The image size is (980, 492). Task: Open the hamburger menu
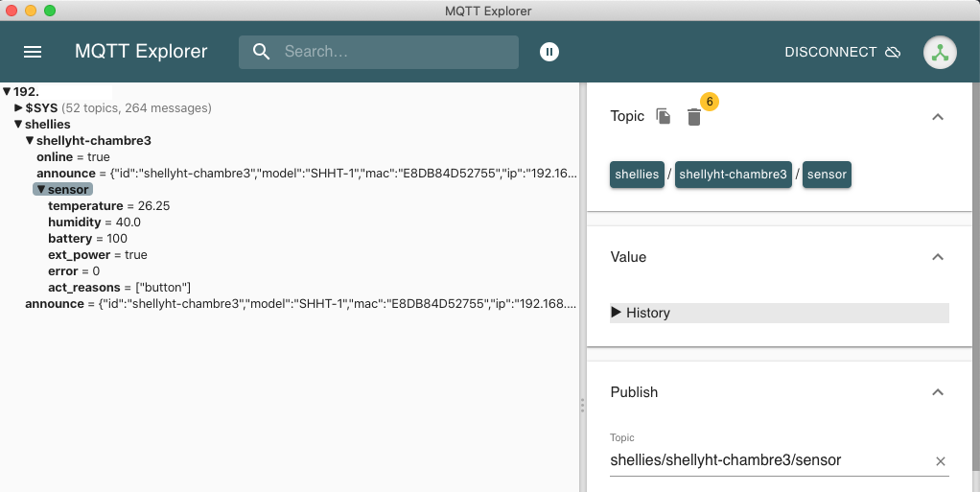click(33, 52)
